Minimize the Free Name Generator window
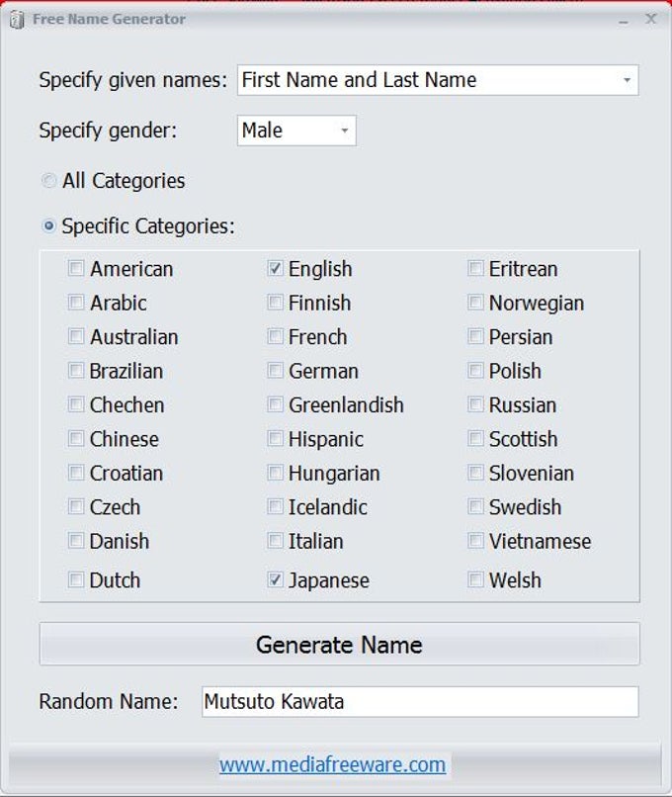Viewport: 672px width, 797px height. click(x=623, y=19)
